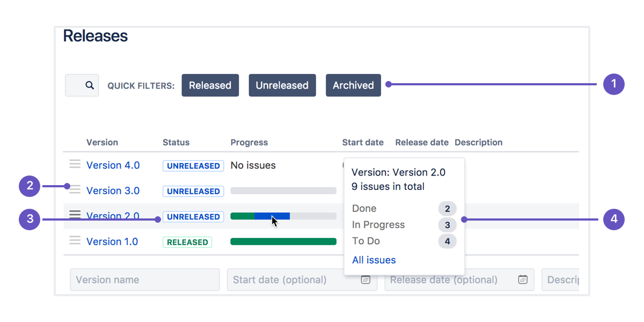Image resolution: width=644 pixels, height=322 pixels.
Task: Sort releases by the Progress column header
Action: (x=249, y=142)
